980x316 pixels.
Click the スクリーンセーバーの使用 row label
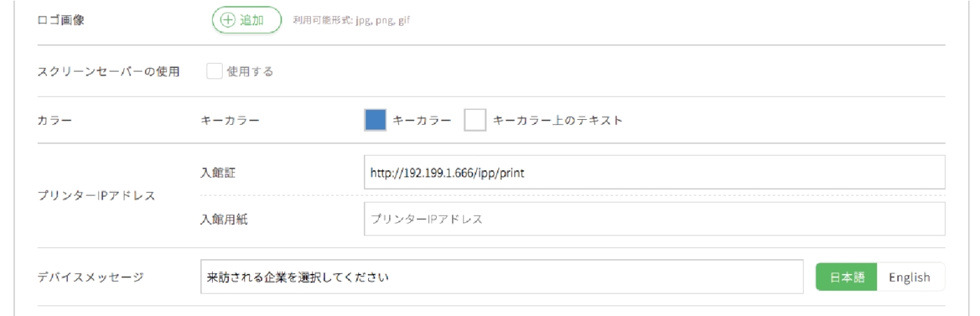[108, 71]
